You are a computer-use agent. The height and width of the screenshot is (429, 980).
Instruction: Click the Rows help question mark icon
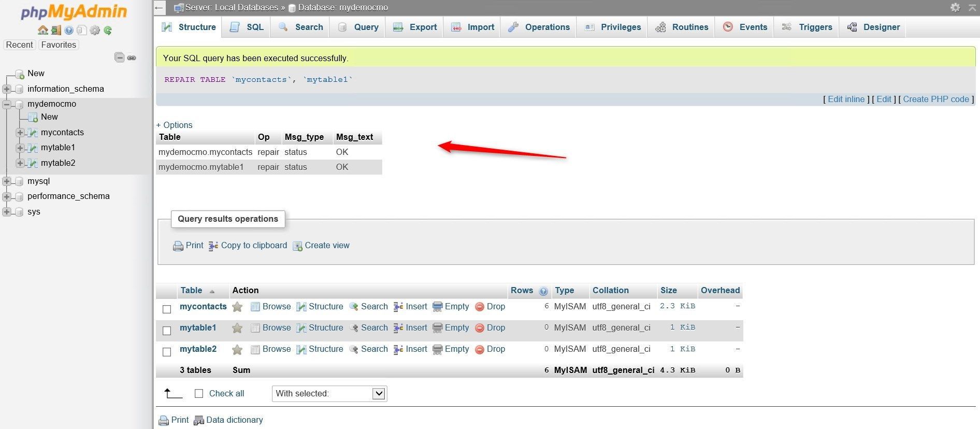click(543, 291)
